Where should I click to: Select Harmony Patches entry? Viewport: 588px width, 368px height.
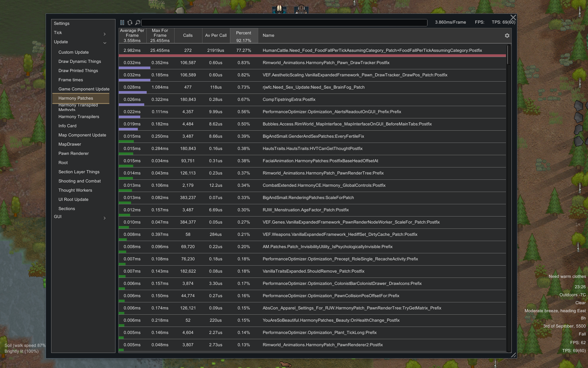(x=81, y=98)
